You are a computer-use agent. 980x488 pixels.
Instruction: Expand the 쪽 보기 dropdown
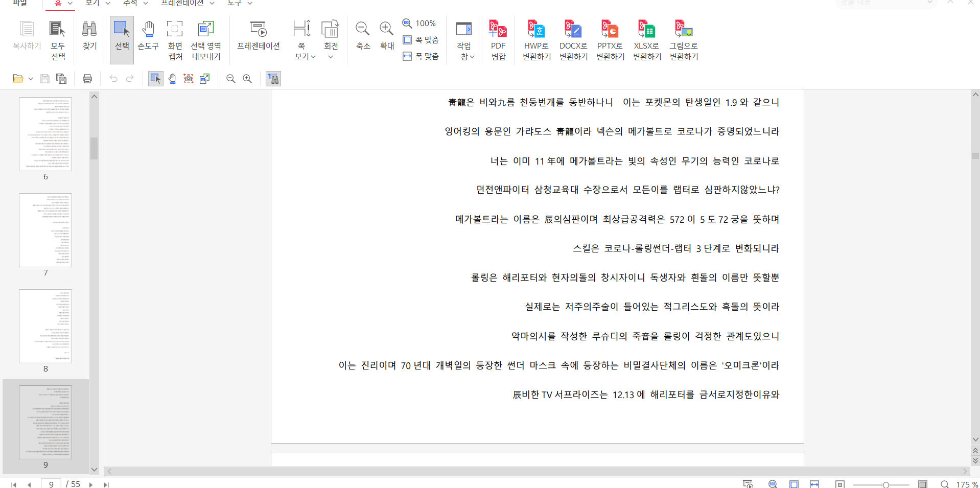pos(305,56)
